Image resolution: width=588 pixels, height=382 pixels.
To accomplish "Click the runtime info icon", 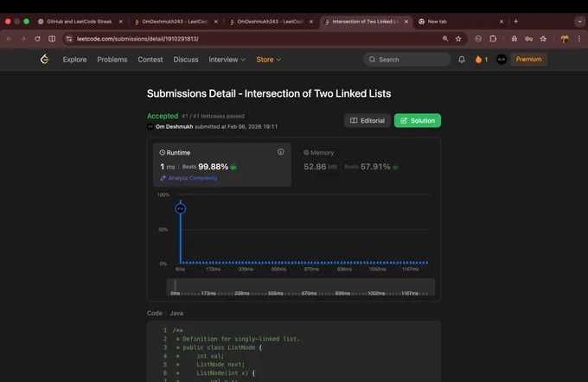I will pos(280,152).
